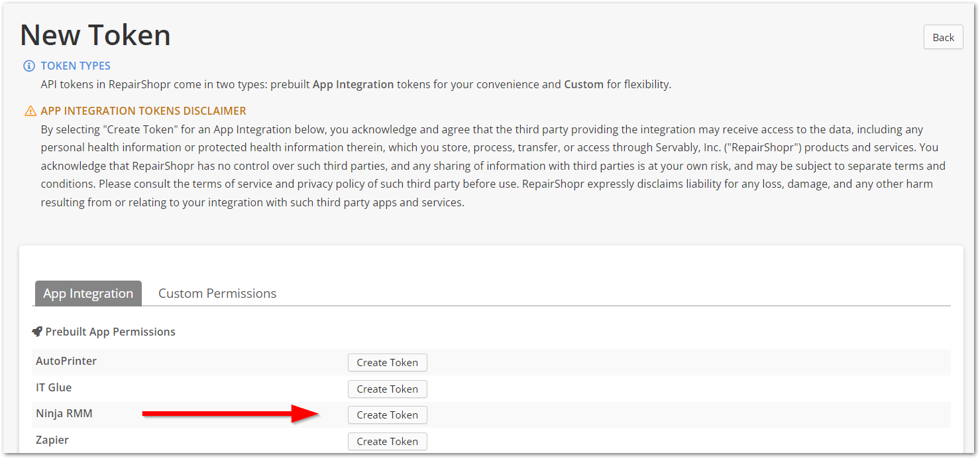Create Token for AutoPrinter
The image size is (980, 459).
tap(387, 362)
